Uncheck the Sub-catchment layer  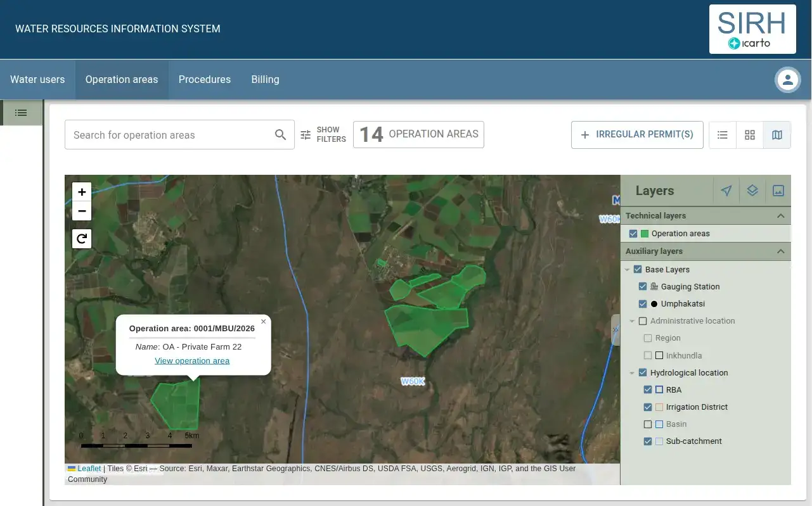pyautogui.click(x=648, y=441)
